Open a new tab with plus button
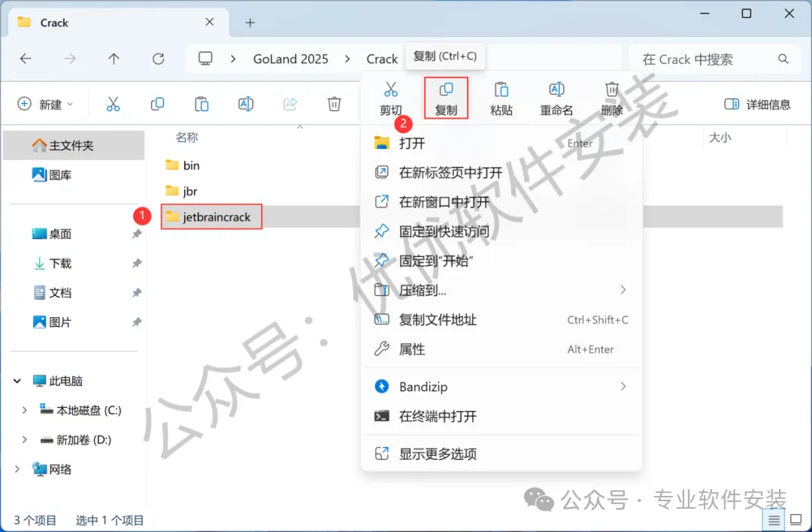Screen dimensions: 812x532 250,23
